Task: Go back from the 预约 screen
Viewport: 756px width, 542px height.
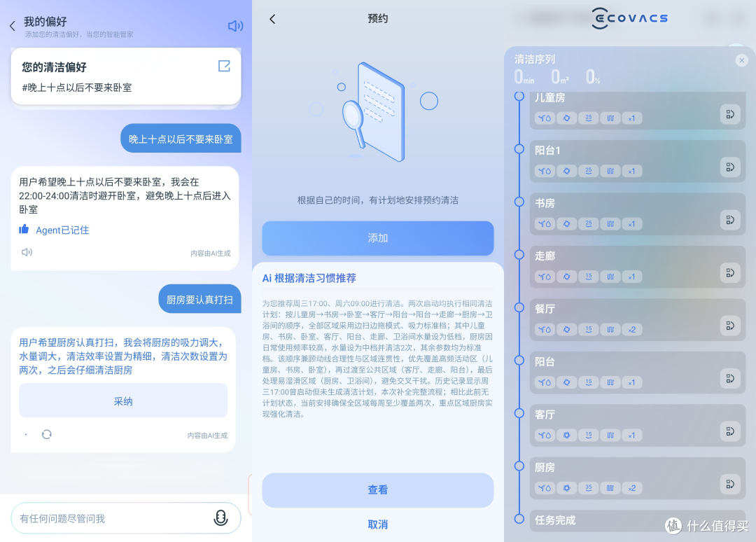Action: click(x=272, y=19)
